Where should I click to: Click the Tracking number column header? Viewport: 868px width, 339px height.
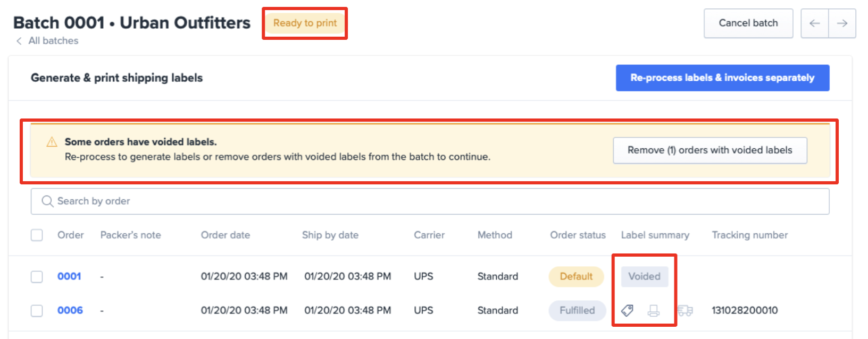pyautogui.click(x=750, y=235)
